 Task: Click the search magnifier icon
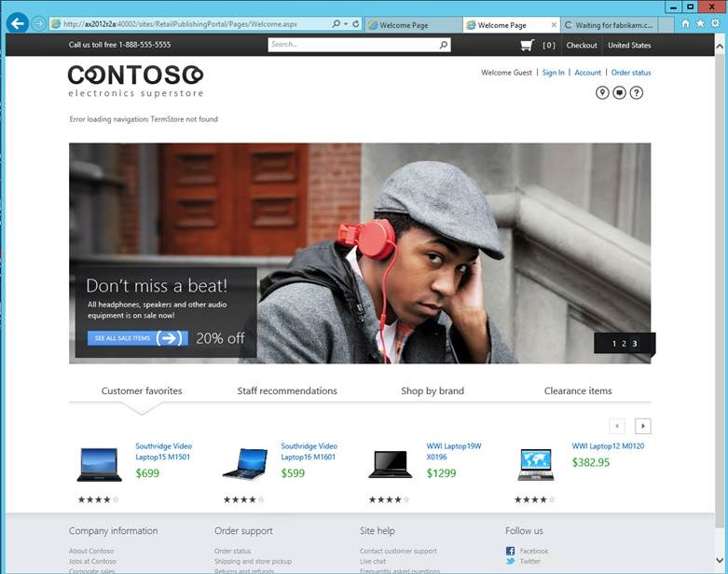point(443,45)
